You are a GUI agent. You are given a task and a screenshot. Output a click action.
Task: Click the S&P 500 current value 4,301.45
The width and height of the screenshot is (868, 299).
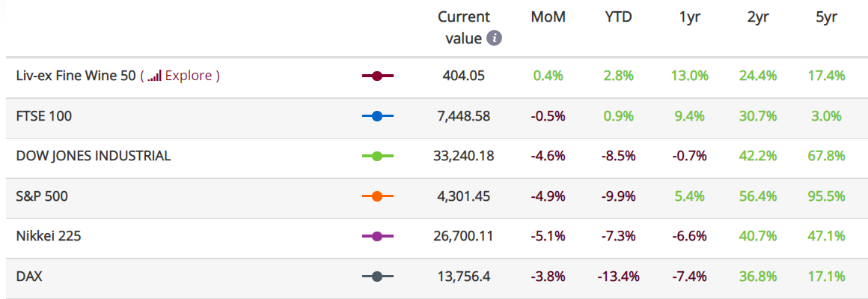[463, 196]
